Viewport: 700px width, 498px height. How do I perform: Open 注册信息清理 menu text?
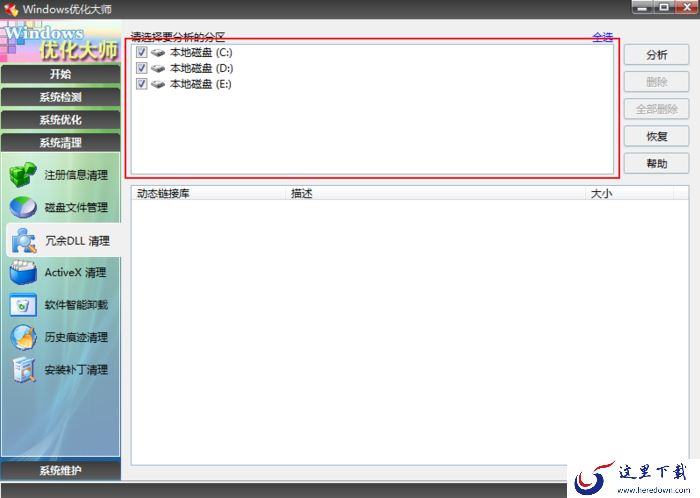[x=76, y=175]
